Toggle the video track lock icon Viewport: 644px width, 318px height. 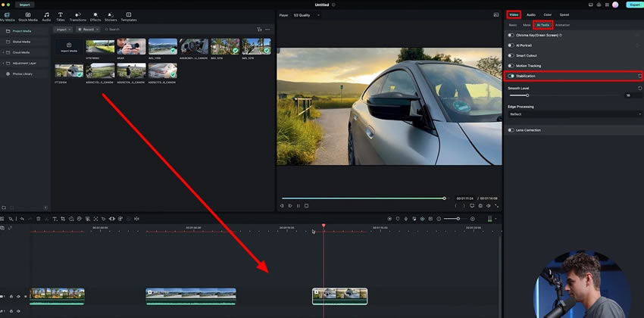point(11,296)
